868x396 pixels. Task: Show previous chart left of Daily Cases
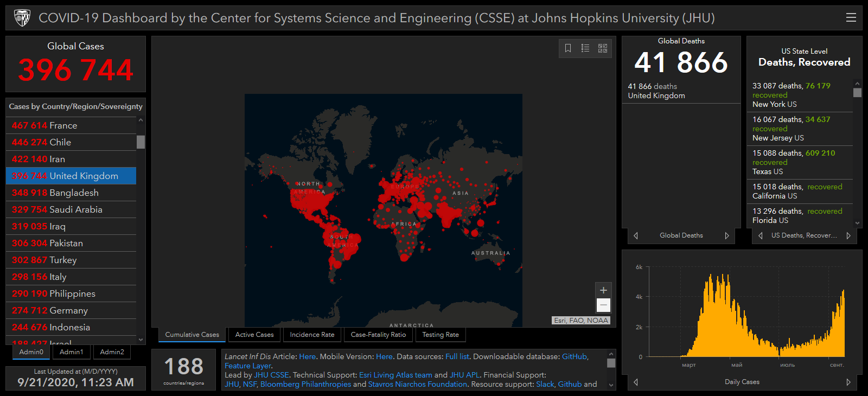pos(636,382)
